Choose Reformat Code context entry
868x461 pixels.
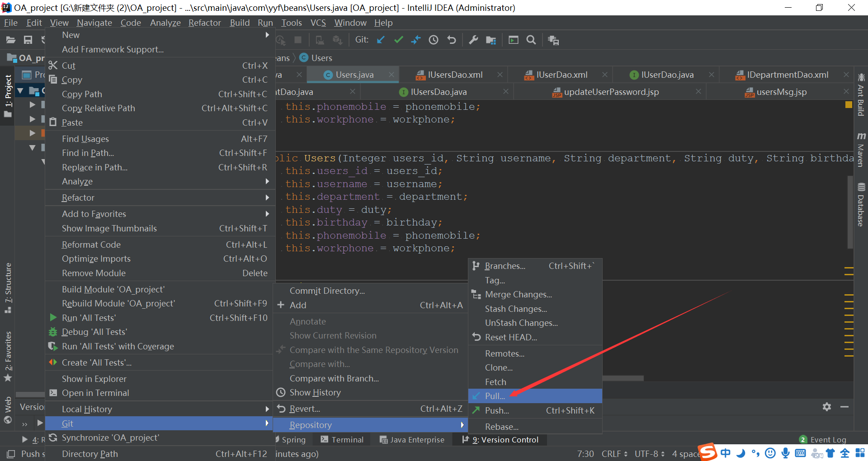pyautogui.click(x=160, y=245)
